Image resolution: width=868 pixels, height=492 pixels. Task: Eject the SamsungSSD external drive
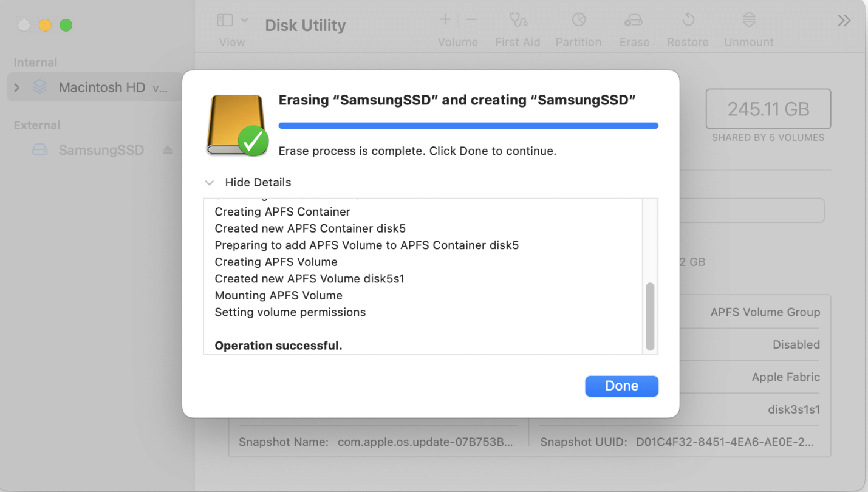point(168,150)
